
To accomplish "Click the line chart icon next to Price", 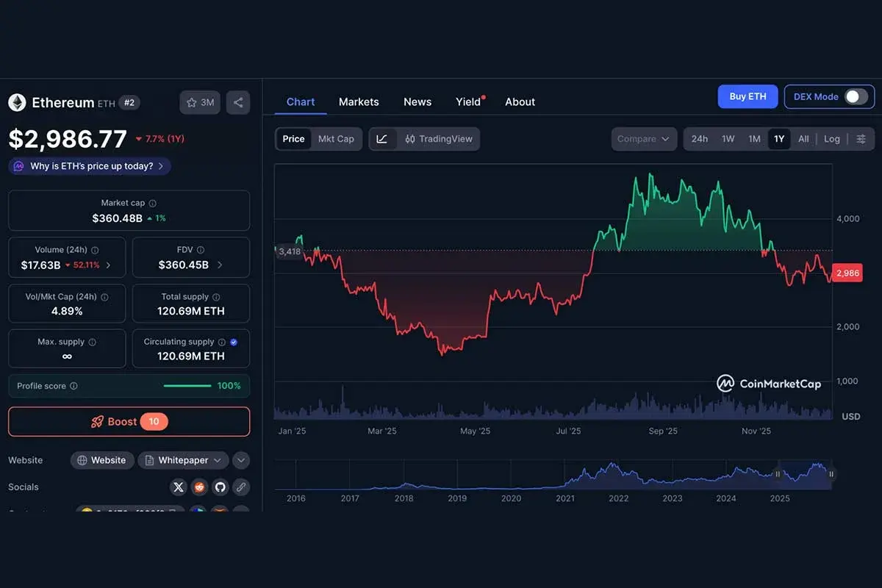I will 382,138.
